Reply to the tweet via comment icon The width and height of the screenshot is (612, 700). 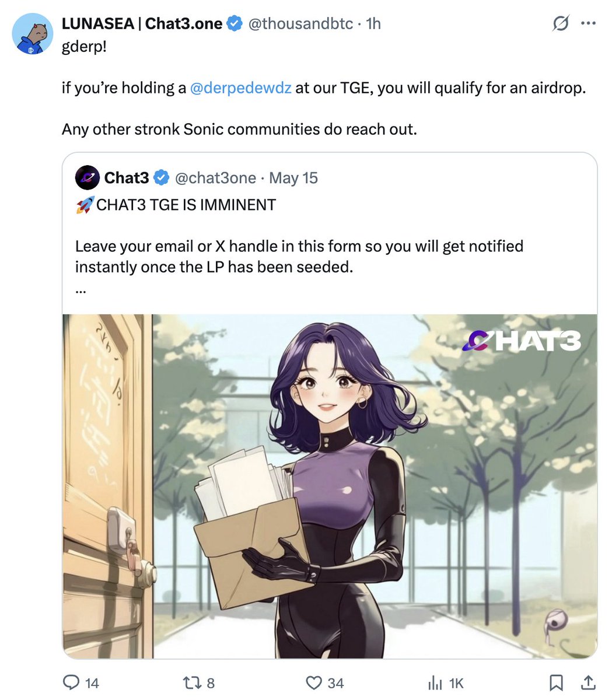point(71,682)
